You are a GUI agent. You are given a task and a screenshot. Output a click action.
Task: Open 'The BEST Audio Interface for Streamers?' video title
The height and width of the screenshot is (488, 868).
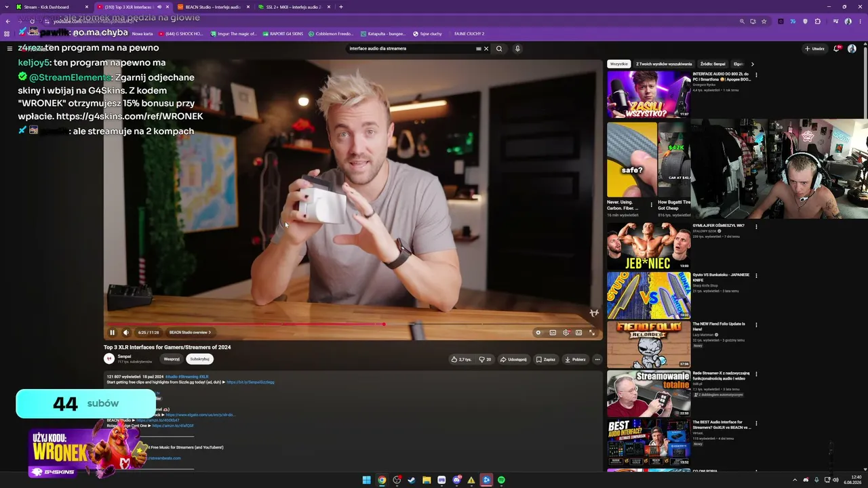(722, 424)
